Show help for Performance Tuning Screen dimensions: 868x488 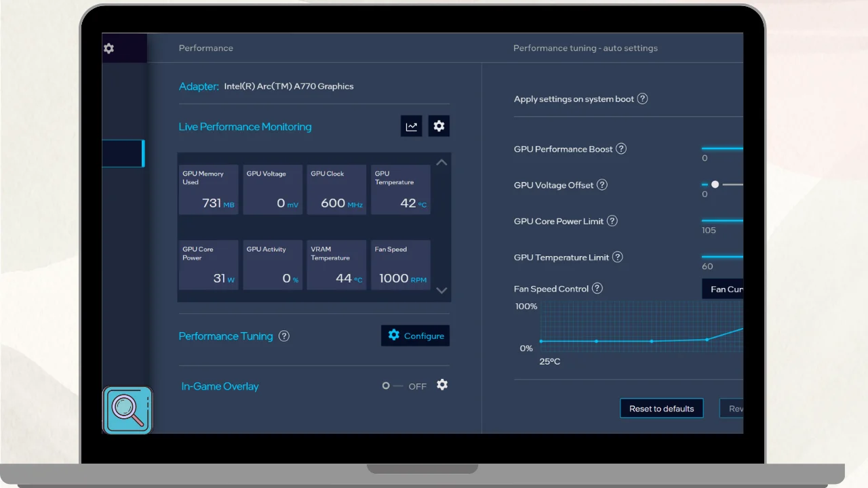(284, 336)
